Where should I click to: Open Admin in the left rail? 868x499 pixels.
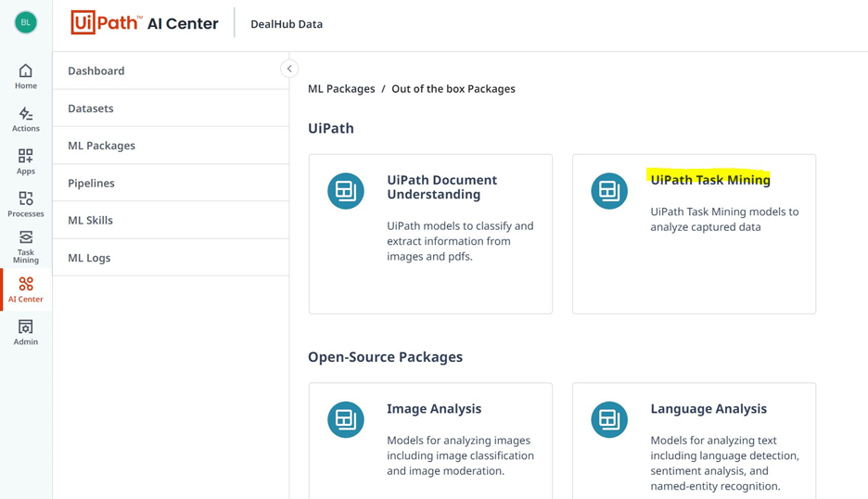[25, 332]
